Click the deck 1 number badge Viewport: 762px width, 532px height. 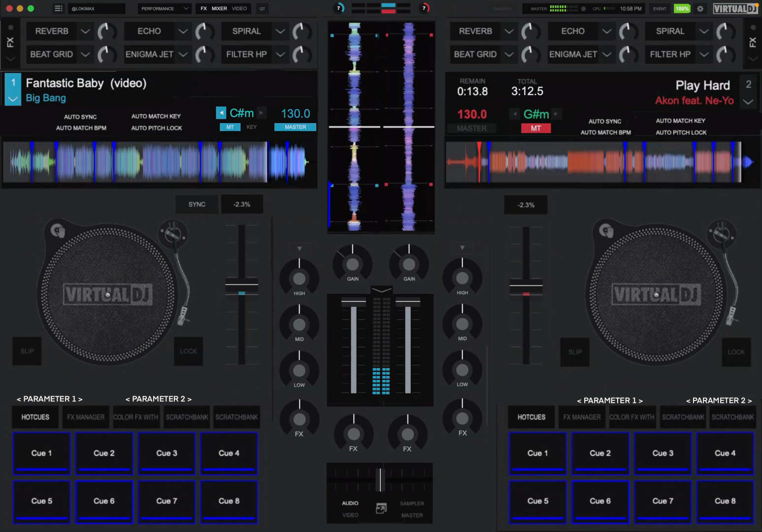pyautogui.click(x=13, y=83)
